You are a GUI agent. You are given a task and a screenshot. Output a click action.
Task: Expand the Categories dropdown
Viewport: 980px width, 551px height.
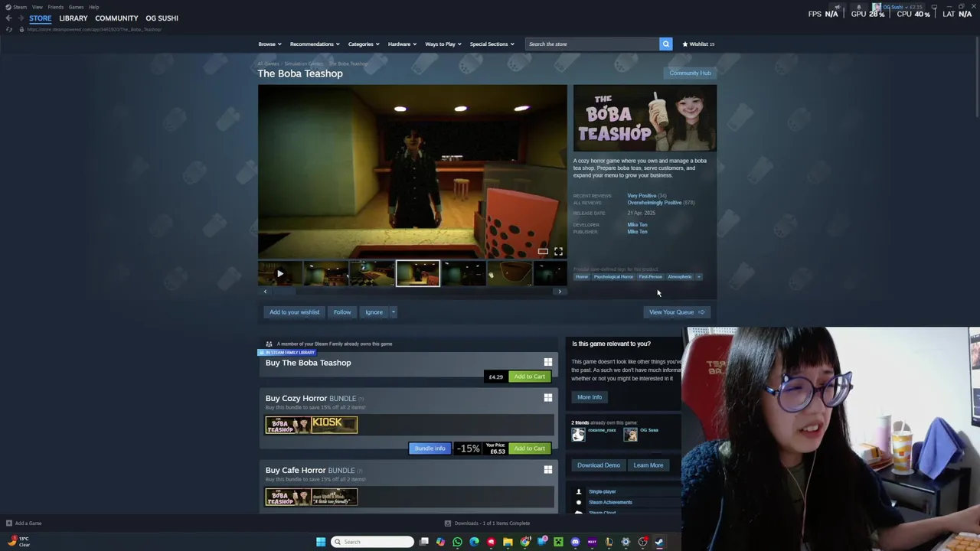[363, 44]
